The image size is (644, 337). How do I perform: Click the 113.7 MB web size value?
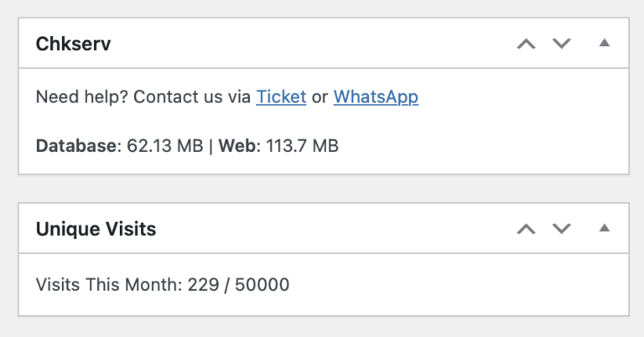coord(303,146)
